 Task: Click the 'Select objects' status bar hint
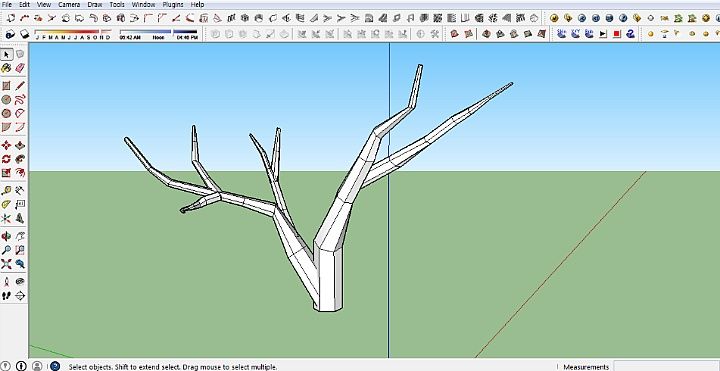(x=173, y=367)
